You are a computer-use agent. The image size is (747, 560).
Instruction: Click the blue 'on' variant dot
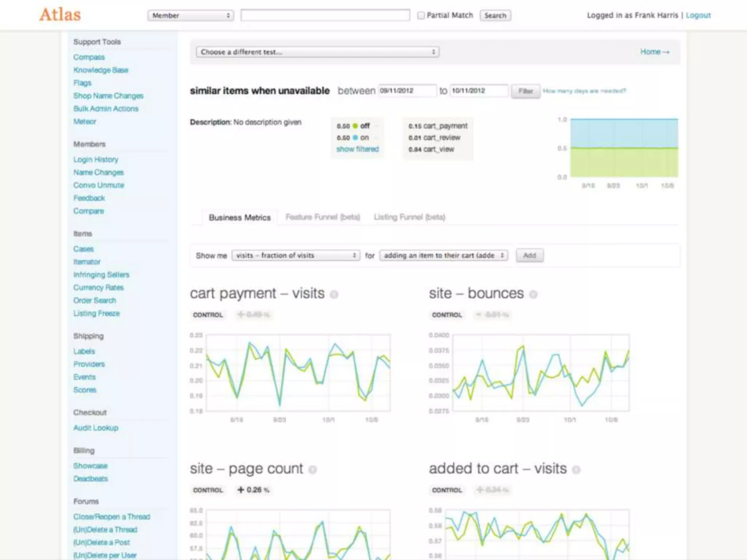click(x=355, y=137)
